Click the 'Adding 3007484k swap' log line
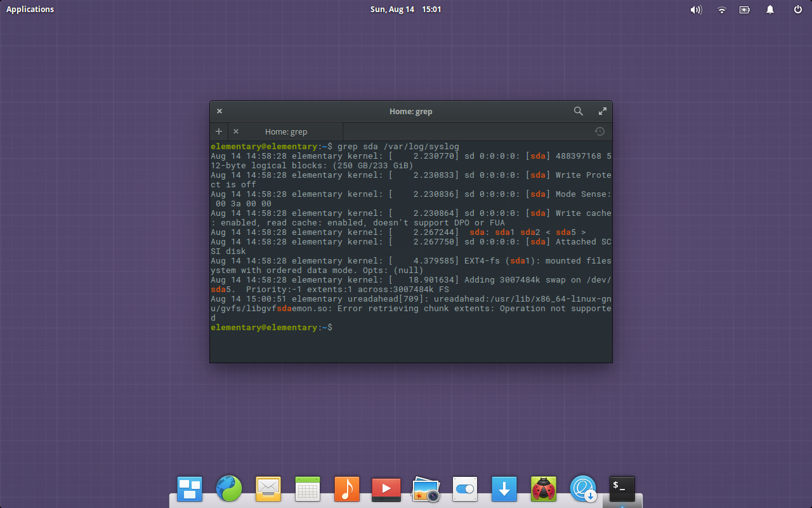The height and width of the screenshot is (508, 812). tap(411, 284)
